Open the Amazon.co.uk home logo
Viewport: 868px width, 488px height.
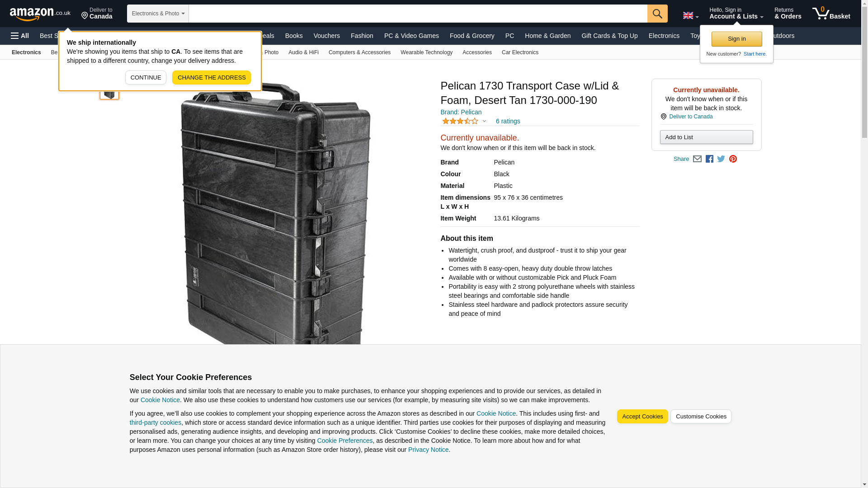tap(40, 14)
